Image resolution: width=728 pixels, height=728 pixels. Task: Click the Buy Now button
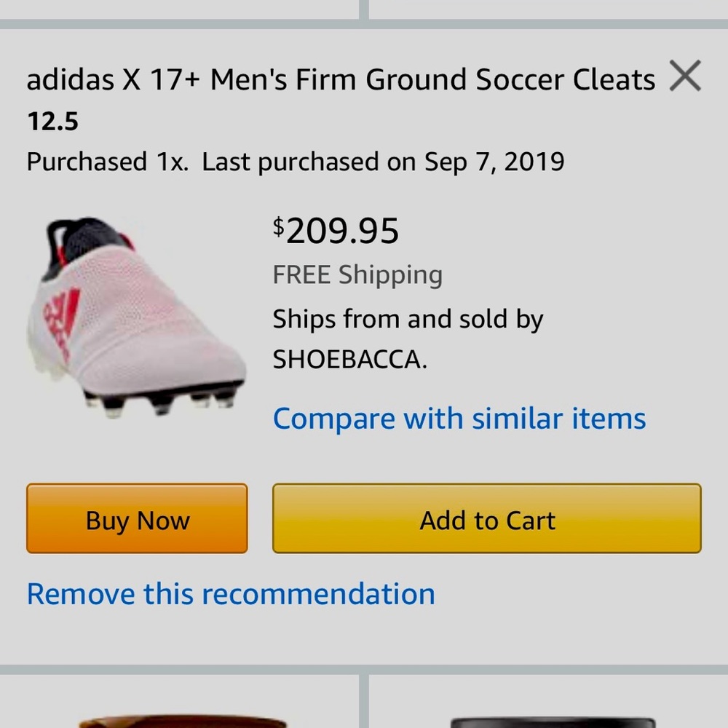[x=136, y=519]
